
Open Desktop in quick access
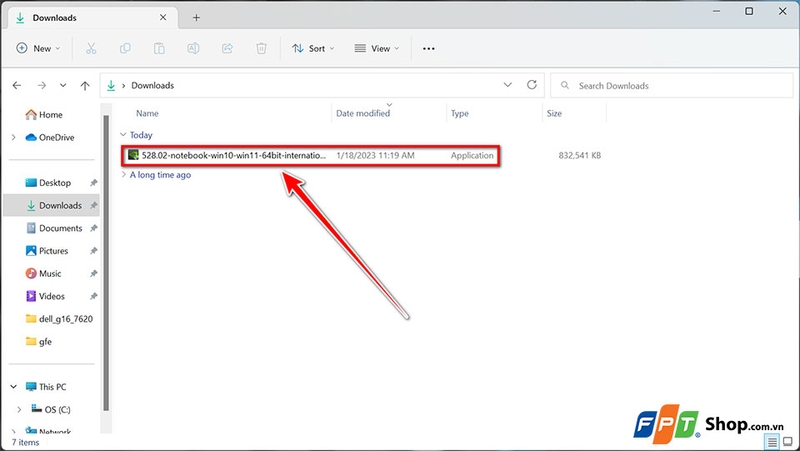[x=48, y=183]
